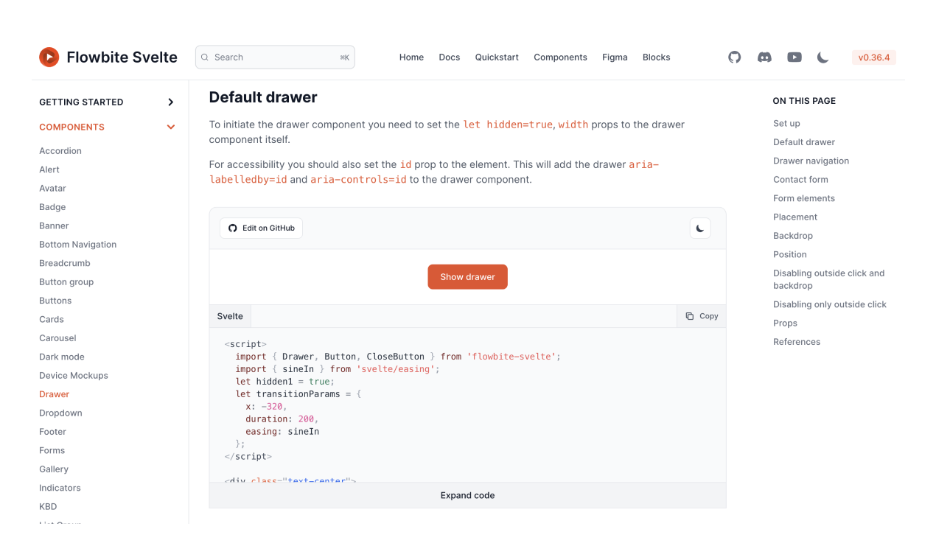The image size is (936, 560).
Task: Open Forms in the sidebar
Action: click(52, 450)
